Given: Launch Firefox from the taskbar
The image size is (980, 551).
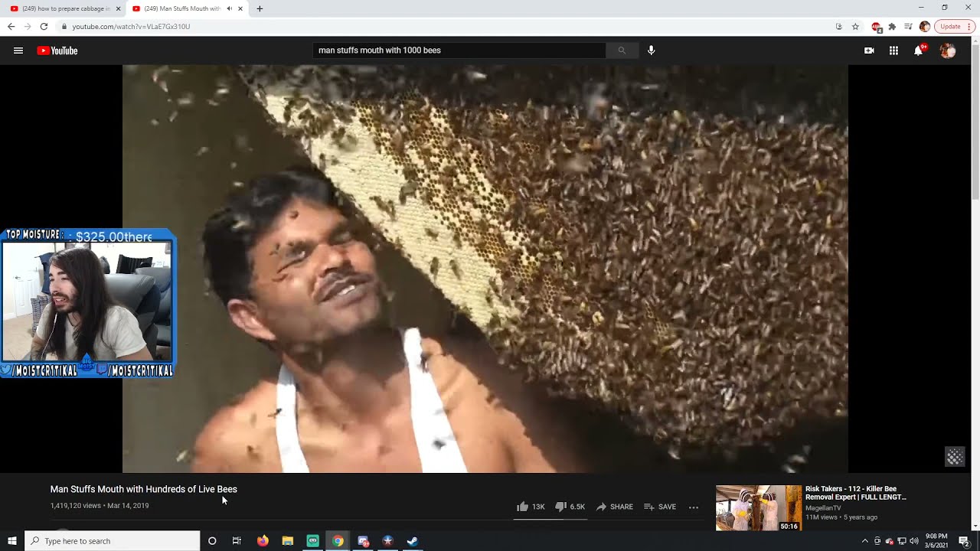Looking at the screenshot, I should pos(263,541).
